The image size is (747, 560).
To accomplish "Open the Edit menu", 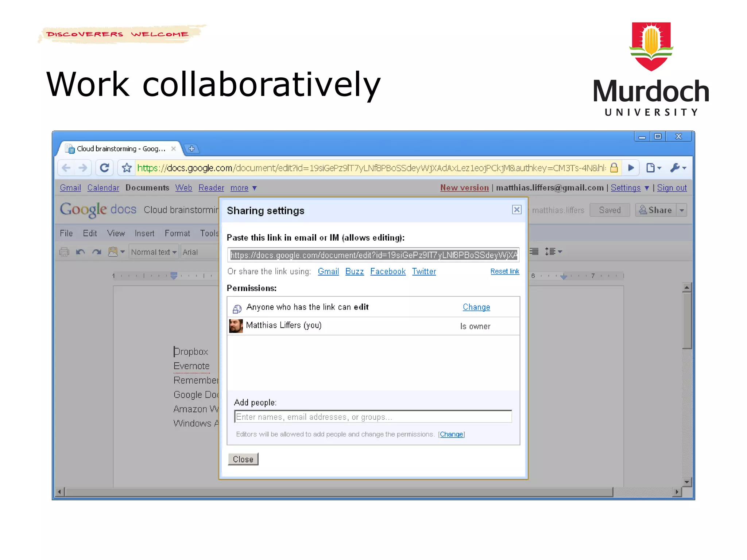I will point(90,233).
